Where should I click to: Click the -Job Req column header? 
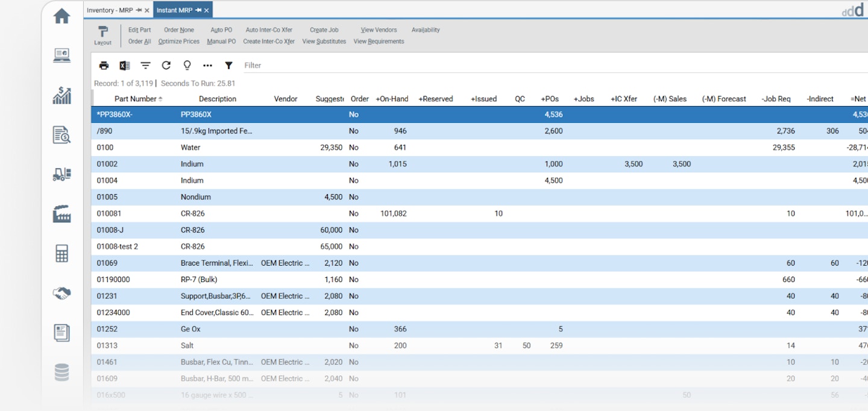click(776, 99)
